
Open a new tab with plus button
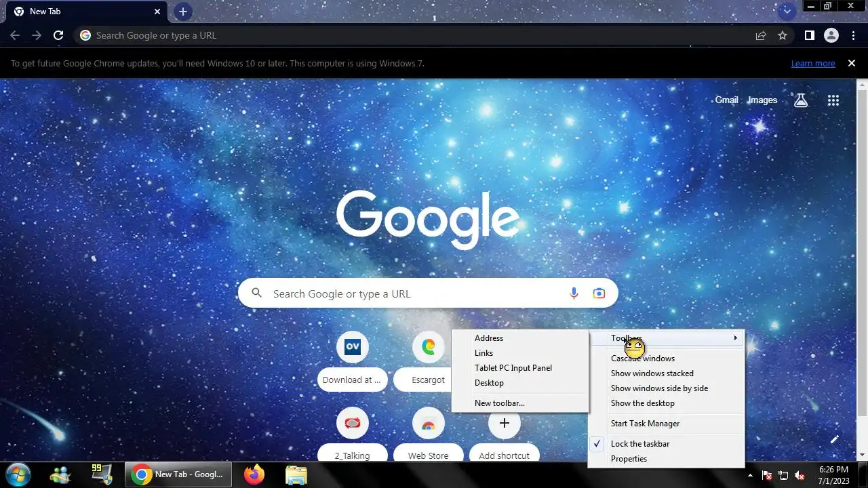click(x=182, y=12)
